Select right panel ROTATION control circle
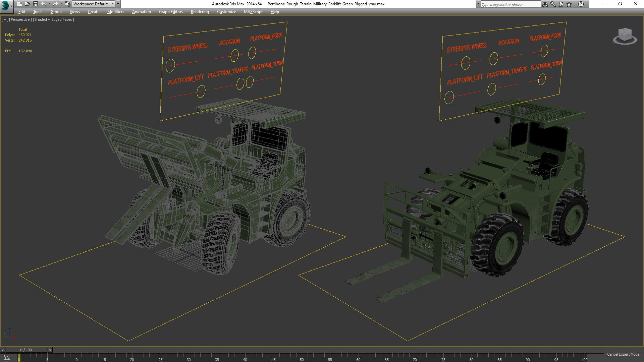The image size is (644, 362). click(494, 59)
